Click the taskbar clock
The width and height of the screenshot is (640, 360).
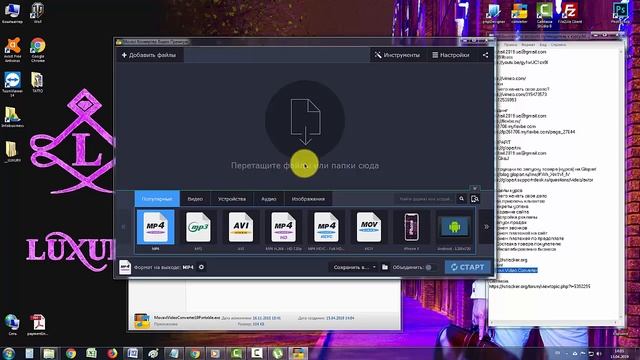point(620,354)
